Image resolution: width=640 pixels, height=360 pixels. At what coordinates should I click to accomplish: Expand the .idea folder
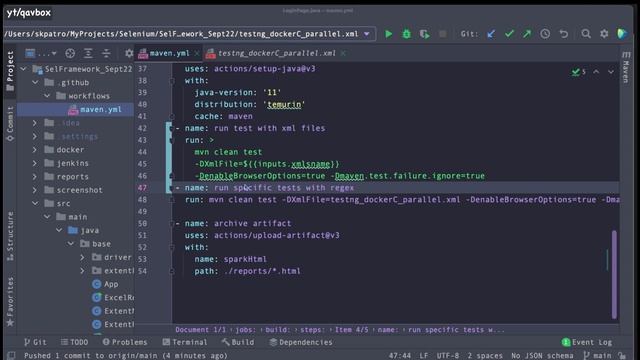[x=35, y=123]
